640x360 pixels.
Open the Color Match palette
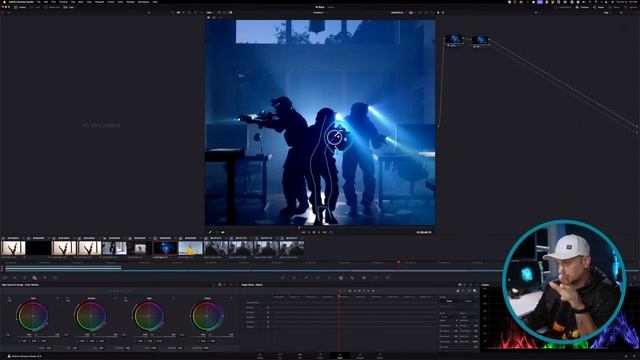(x=15, y=278)
